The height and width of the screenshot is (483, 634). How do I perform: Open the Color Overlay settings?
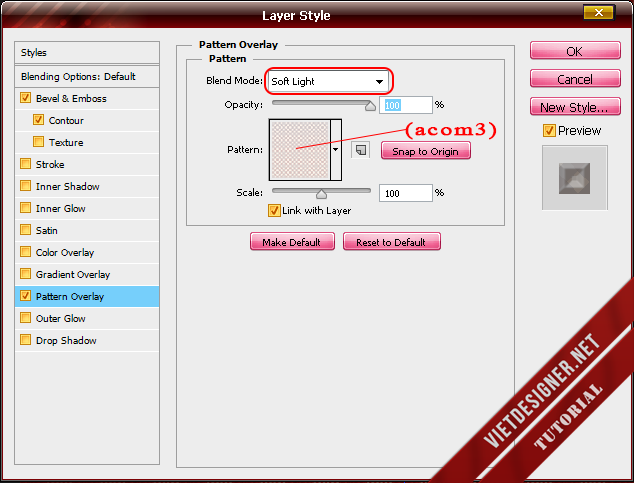click(65, 253)
